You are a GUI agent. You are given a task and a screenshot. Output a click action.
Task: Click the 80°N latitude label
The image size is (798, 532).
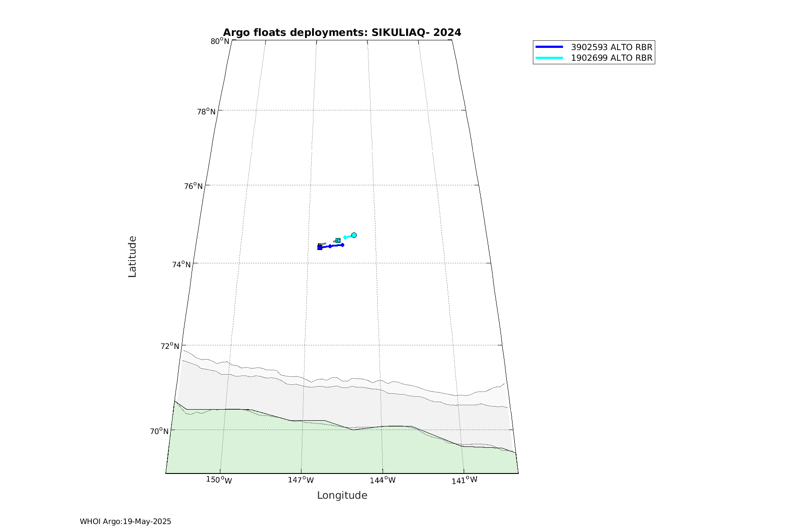coord(220,41)
